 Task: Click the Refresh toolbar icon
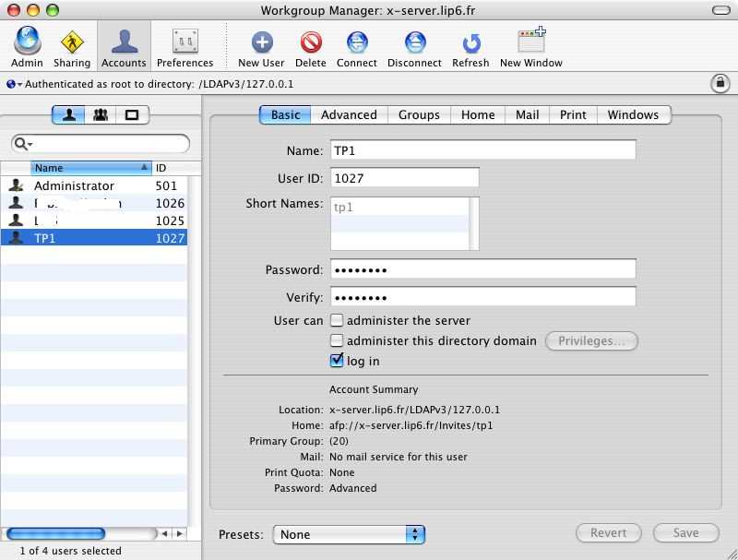tap(470, 42)
